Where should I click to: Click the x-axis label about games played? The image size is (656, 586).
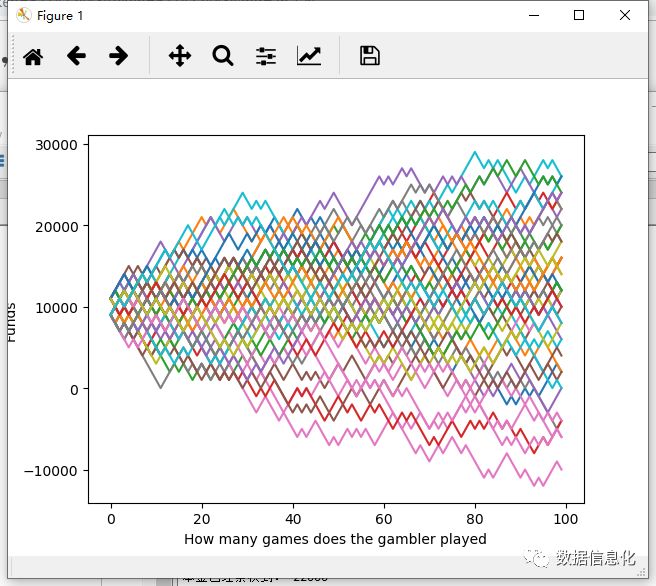pyautogui.click(x=335, y=539)
